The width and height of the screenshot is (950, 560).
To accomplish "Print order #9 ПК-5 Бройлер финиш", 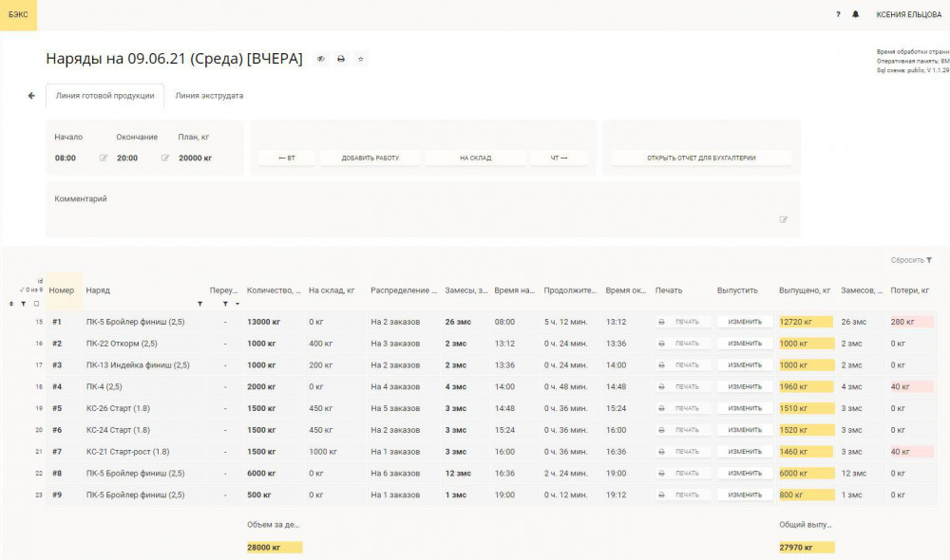I will (x=682, y=495).
